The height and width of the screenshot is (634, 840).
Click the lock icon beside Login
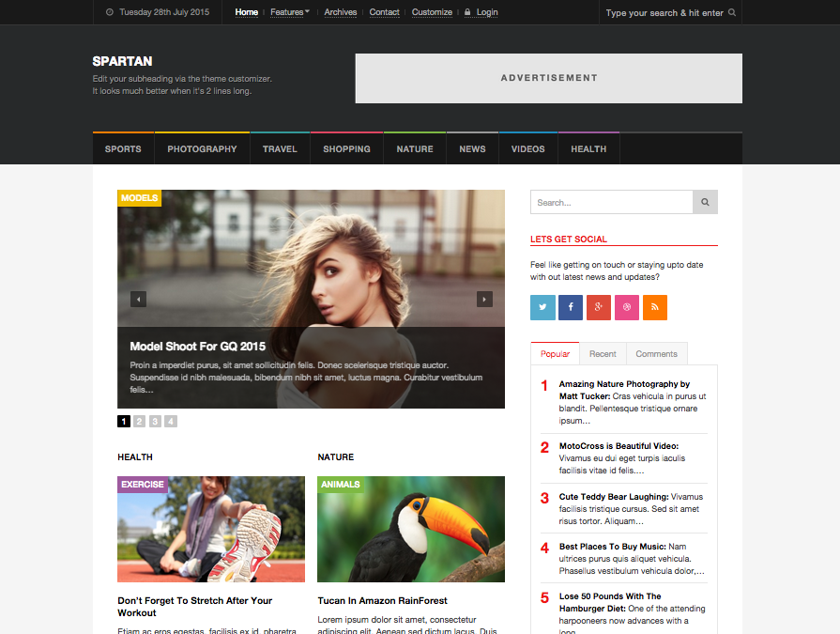467,12
